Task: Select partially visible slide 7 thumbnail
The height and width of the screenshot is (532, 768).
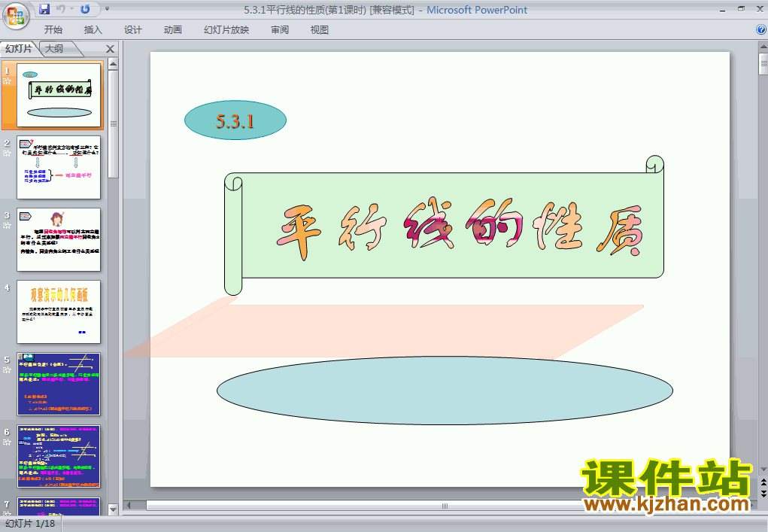Action: tap(59, 506)
